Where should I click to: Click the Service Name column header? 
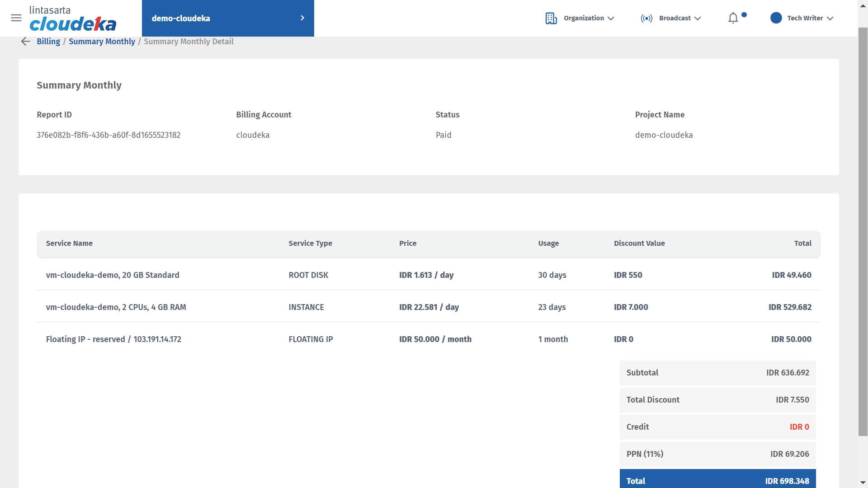[69, 244]
